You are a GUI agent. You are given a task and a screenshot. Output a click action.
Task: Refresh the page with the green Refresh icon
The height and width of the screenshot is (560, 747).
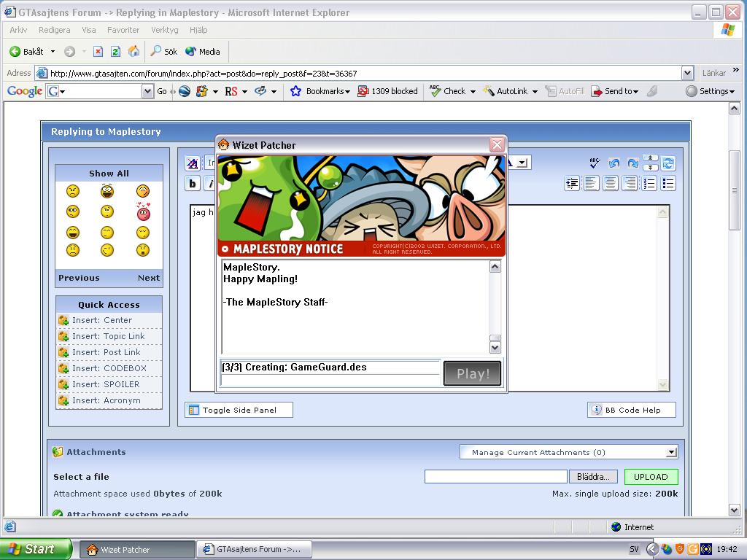(116, 52)
